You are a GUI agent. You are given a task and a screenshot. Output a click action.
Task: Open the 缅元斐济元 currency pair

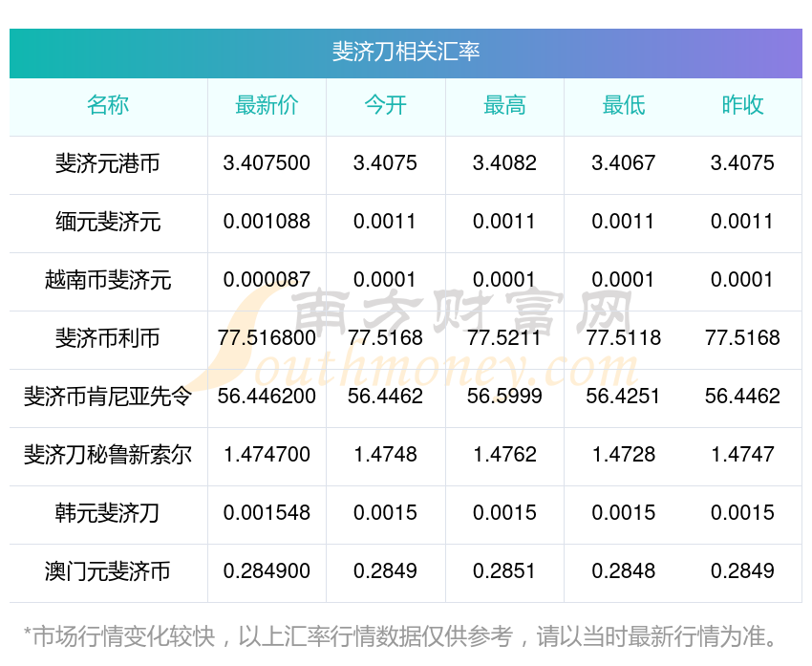tap(108, 222)
